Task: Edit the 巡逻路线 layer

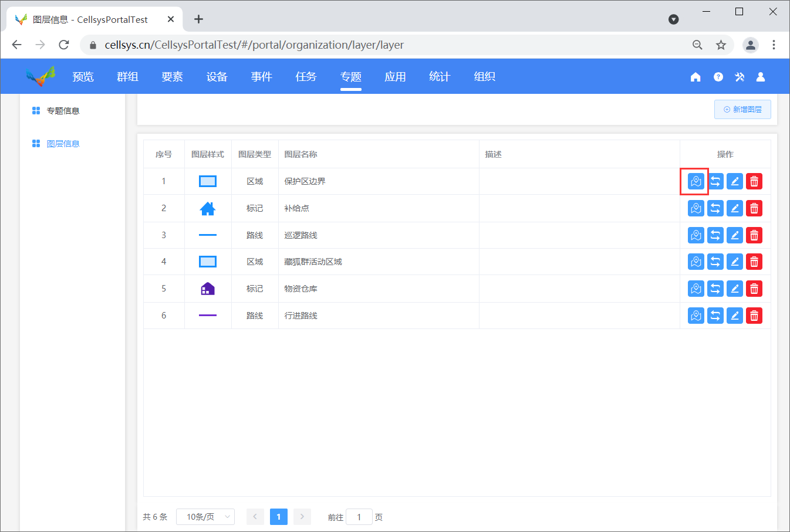Action: (734, 235)
